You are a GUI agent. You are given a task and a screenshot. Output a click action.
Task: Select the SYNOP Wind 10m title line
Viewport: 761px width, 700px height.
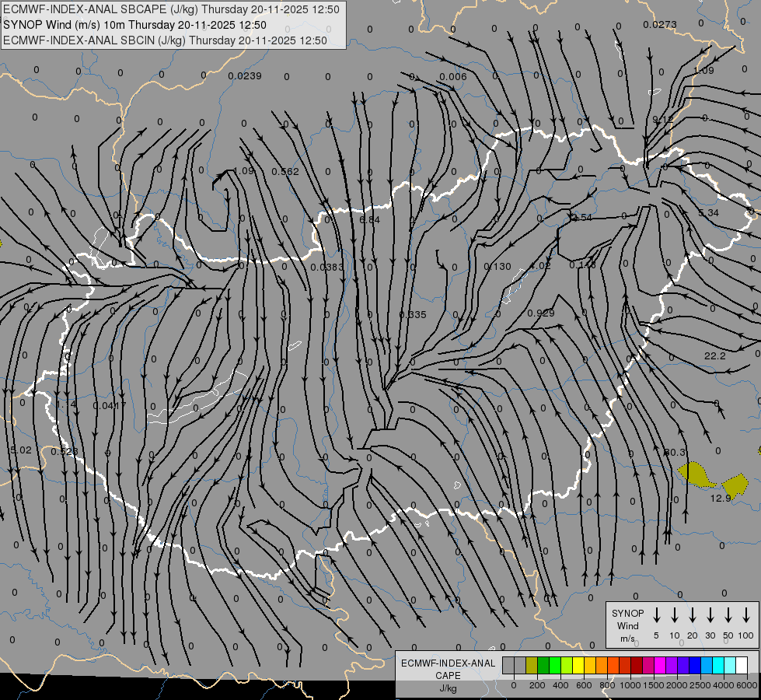click(134, 25)
